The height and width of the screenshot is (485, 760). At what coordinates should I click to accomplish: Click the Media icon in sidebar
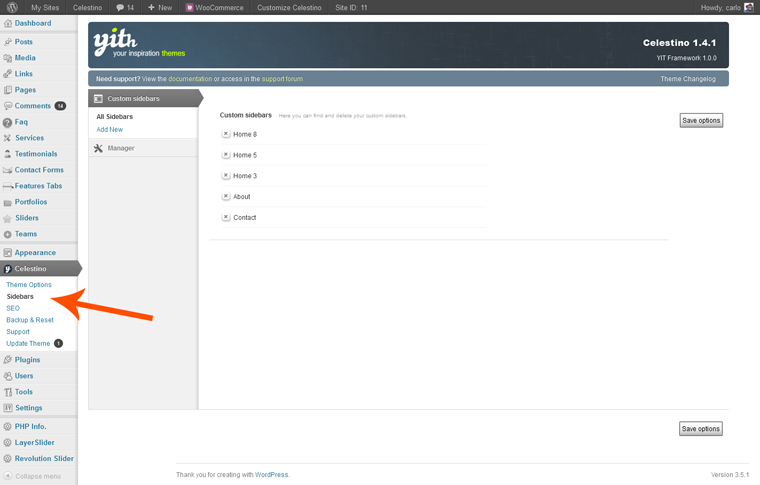pyautogui.click(x=8, y=58)
